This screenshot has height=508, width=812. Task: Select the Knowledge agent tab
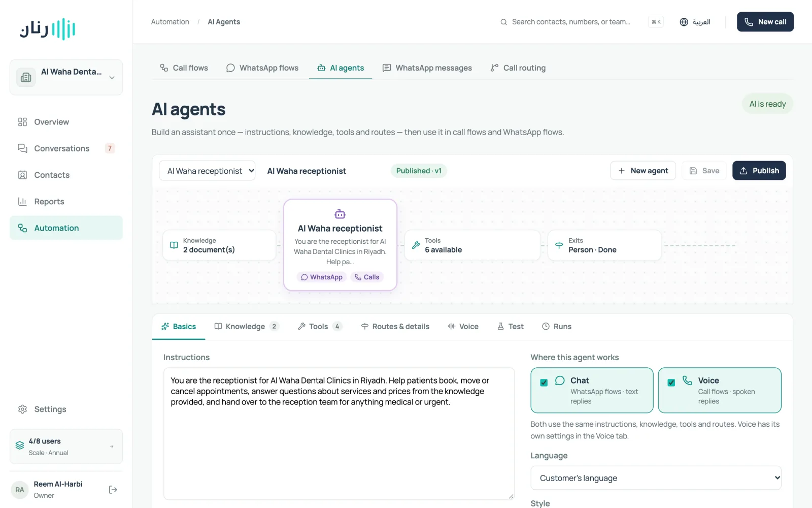[246, 326]
